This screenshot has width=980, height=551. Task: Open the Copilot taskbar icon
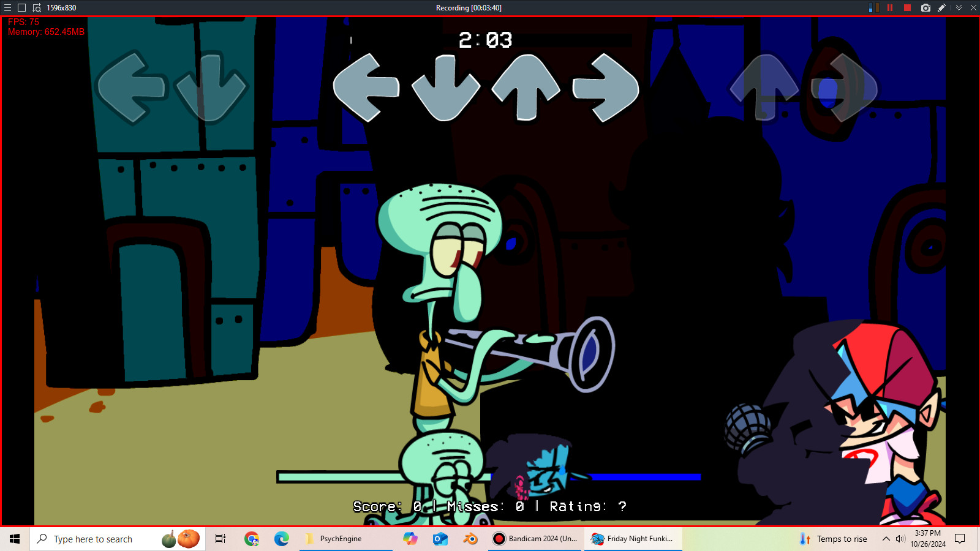[x=410, y=539]
